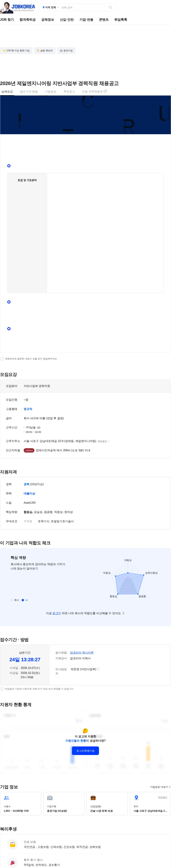Open the 취업톡톡 menu
The height and width of the screenshot is (868, 171).
121,20
